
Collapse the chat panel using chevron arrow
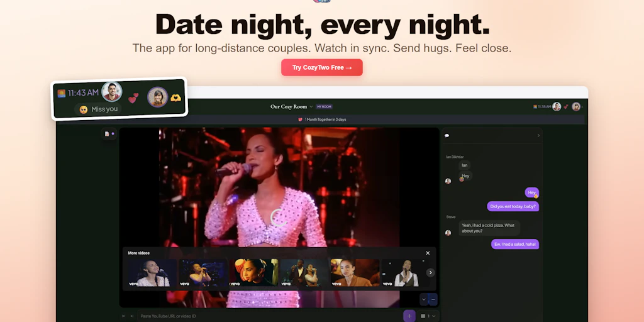click(538, 136)
